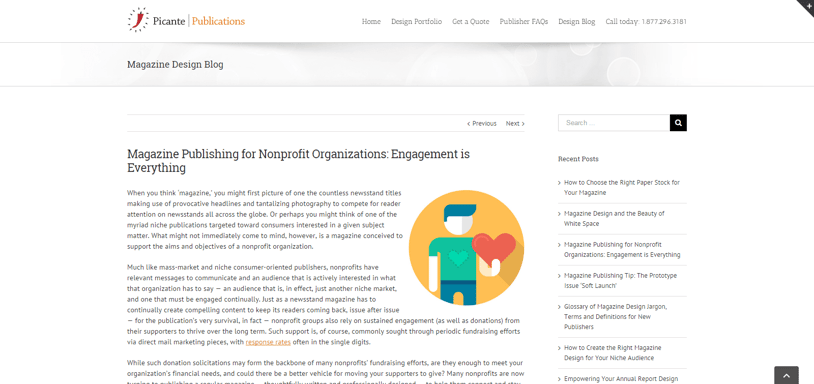Click the 'Recent Posts' sidebar heading
The width and height of the screenshot is (814, 384).
[x=578, y=159]
